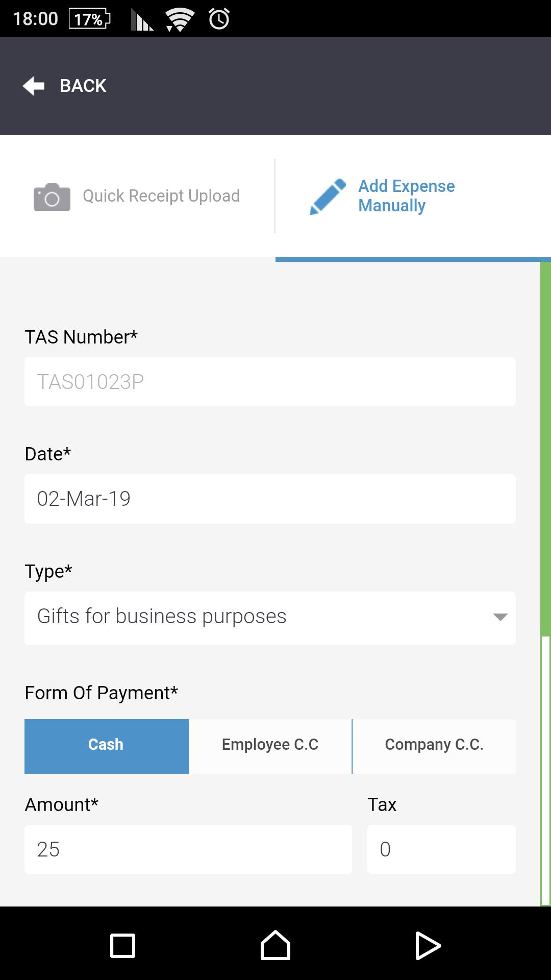The width and height of the screenshot is (551, 980).
Task: Switch to Quick Receipt Upload tab
Action: point(161,197)
